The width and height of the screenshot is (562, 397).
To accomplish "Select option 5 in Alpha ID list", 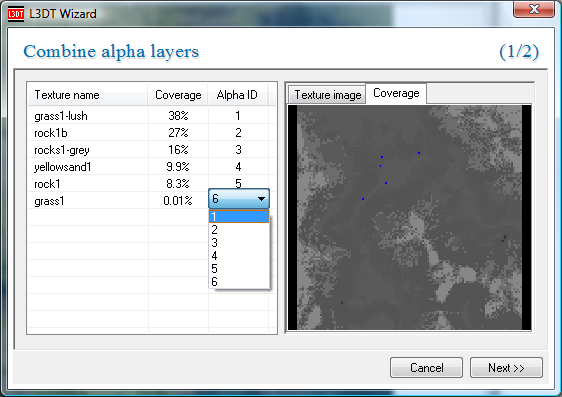I will click(x=239, y=268).
